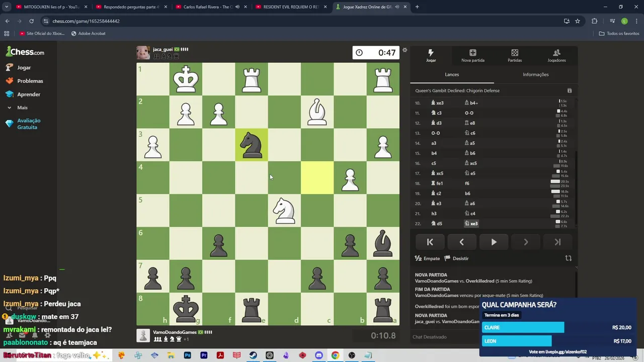Offer a draw with Empate

(427, 258)
